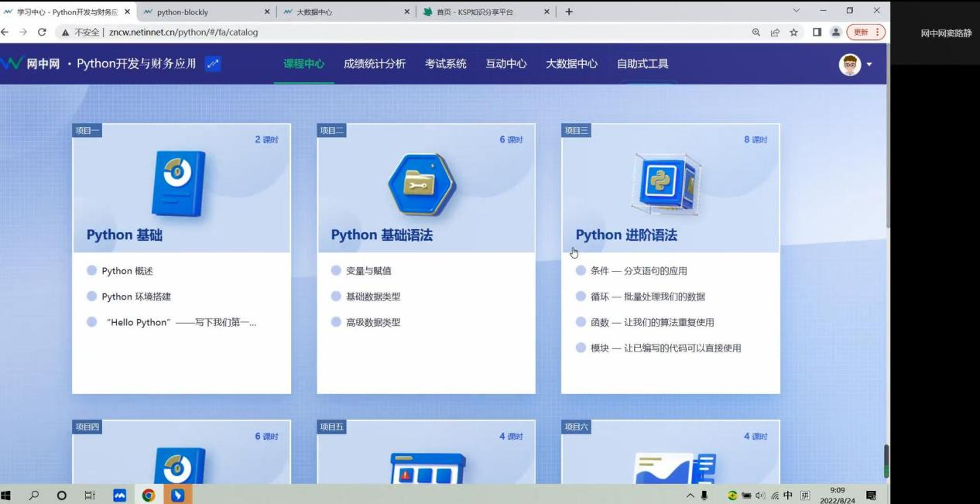Click the Python 基础 book thumbnail
Viewport: 980px width, 504px height.
[180, 183]
